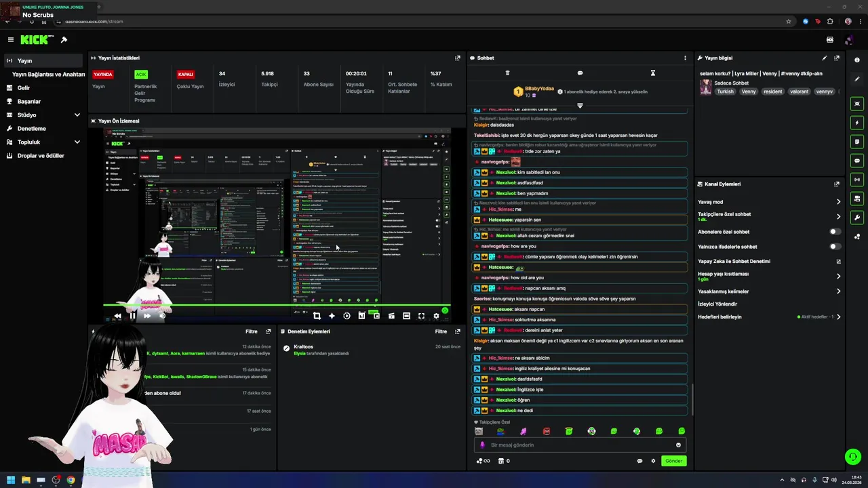Image resolution: width=868 pixels, height=488 pixels.
Task: Send message with Gönder button
Action: pyautogui.click(x=673, y=461)
